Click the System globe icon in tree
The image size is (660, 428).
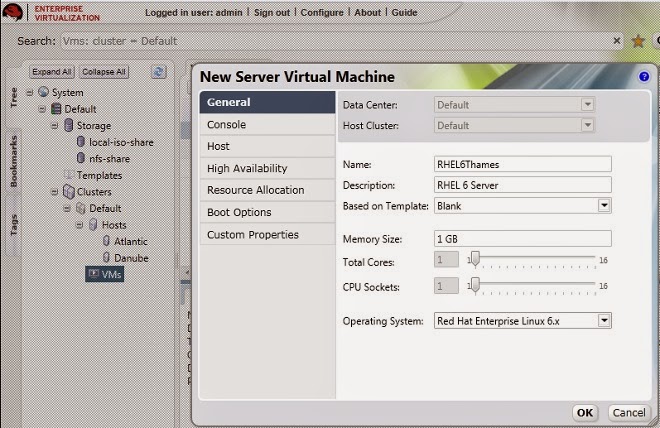pyautogui.click(x=43, y=92)
